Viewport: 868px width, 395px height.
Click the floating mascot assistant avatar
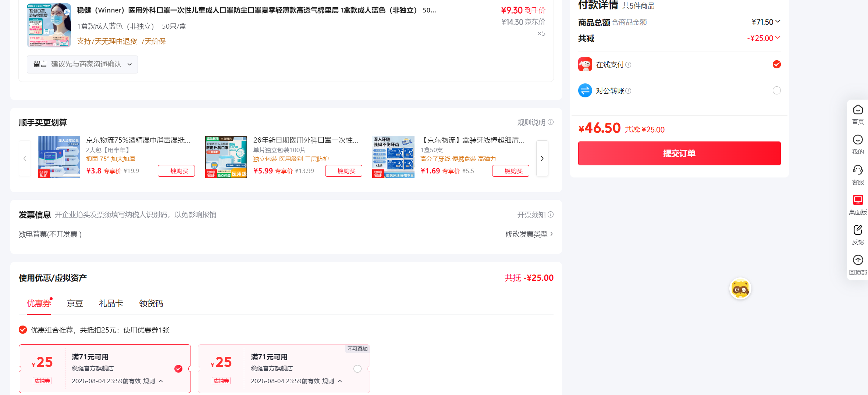point(740,289)
